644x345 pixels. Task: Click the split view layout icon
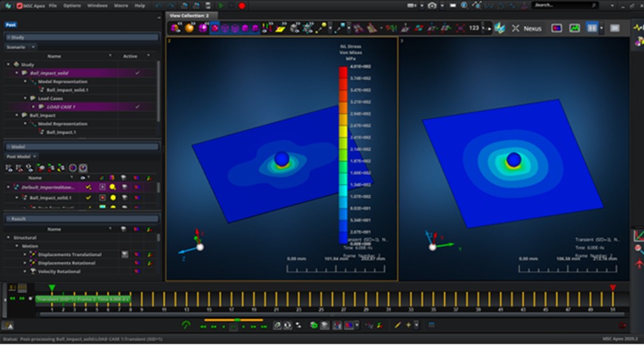tap(591, 29)
